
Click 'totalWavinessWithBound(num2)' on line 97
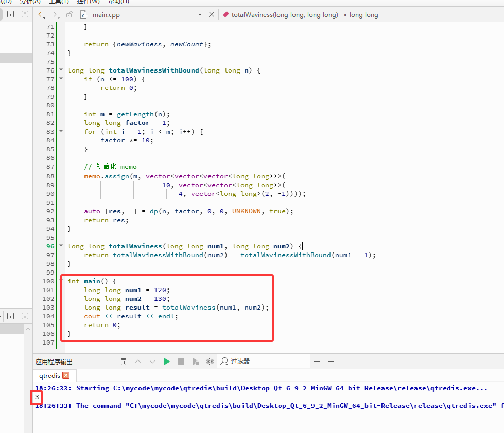(x=170, y=255)
